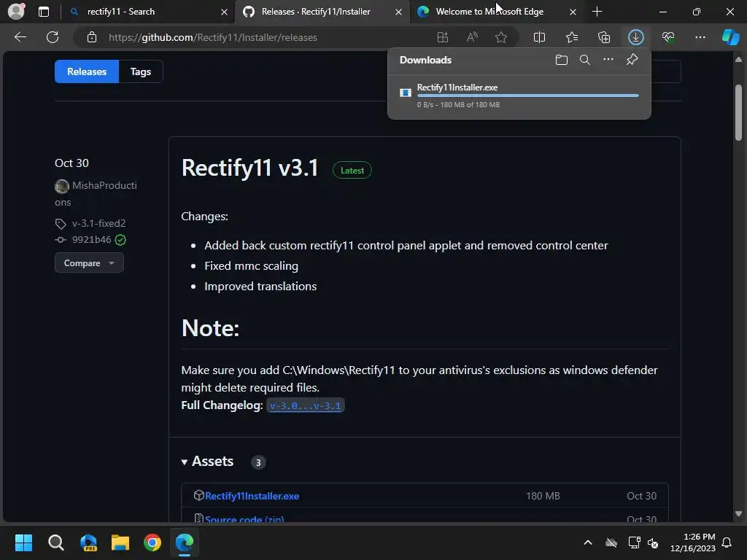
Task: Click the scrollbar down arrow
Action: click(x=738, y=514)
